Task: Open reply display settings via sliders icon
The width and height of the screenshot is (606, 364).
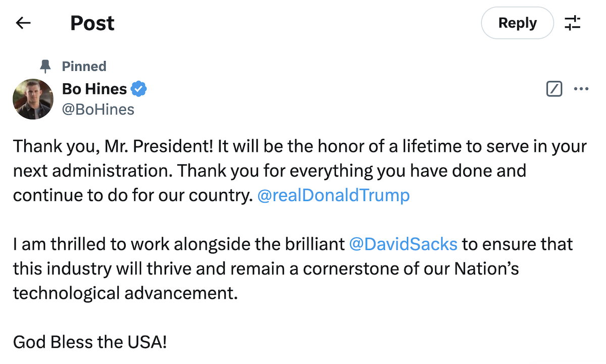Action: click(573, 23)
